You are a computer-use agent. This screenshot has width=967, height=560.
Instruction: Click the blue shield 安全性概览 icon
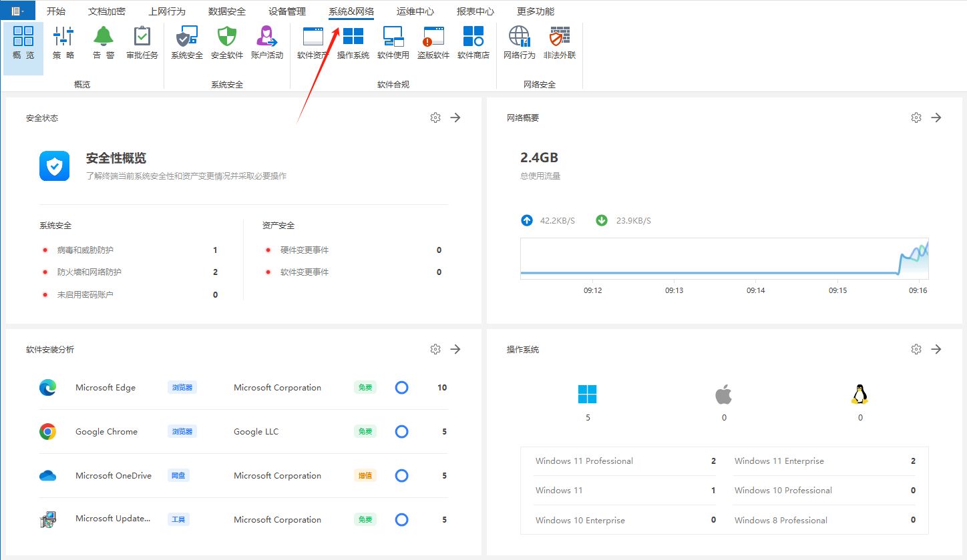click(55, 166)
